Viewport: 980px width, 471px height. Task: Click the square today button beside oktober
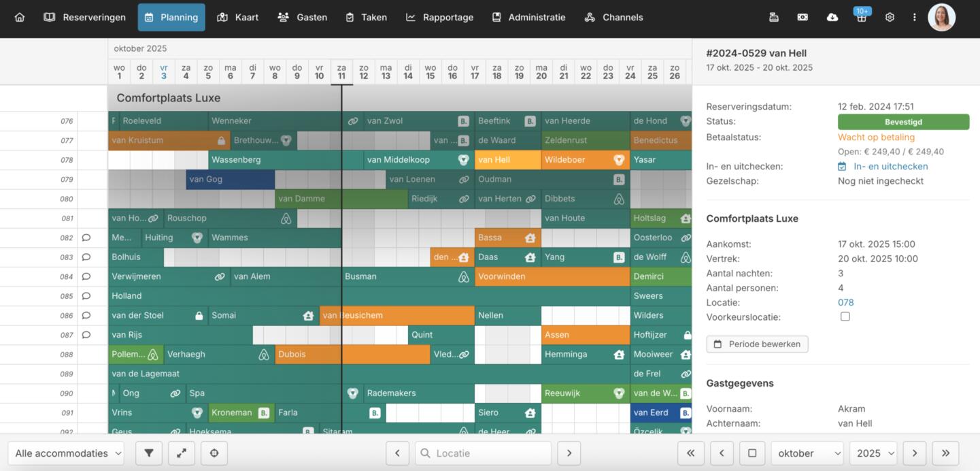(x=752, y=453)
